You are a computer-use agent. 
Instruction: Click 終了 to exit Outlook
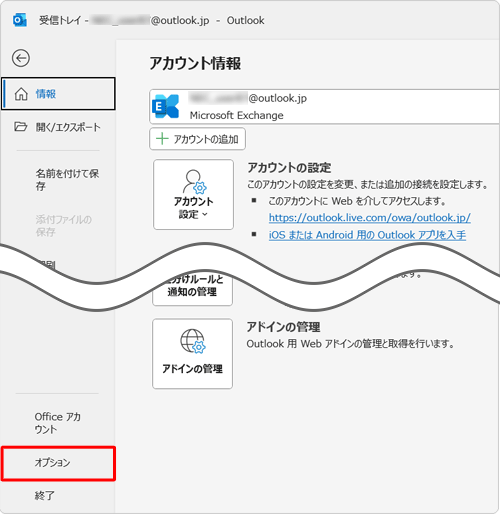click(x=44, y=496)
